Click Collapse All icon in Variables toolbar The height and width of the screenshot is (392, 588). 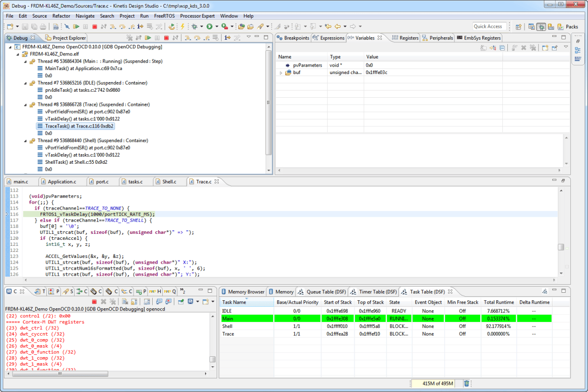click(502, 48)
